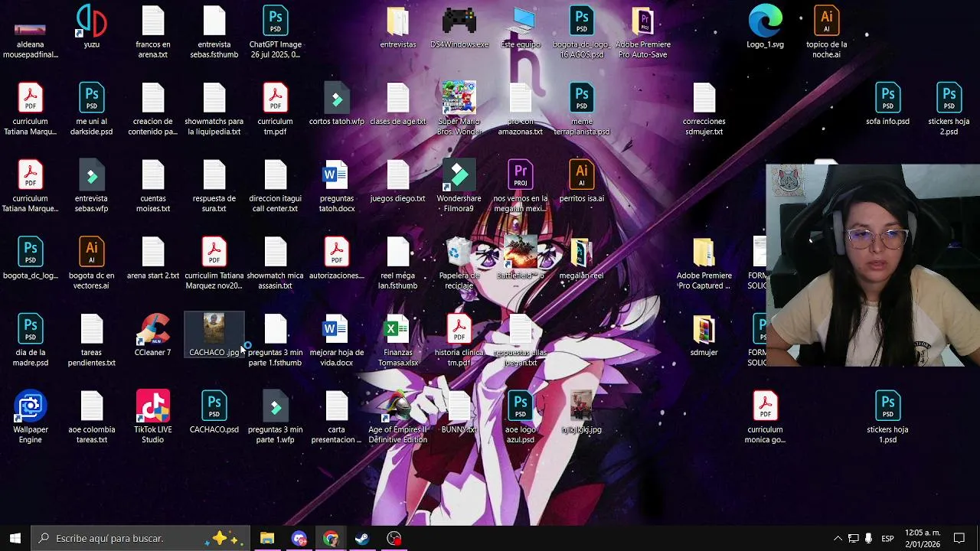Click the taskbar search box
This screenshot has height=551, width=980.
click(x=141, y=538)
